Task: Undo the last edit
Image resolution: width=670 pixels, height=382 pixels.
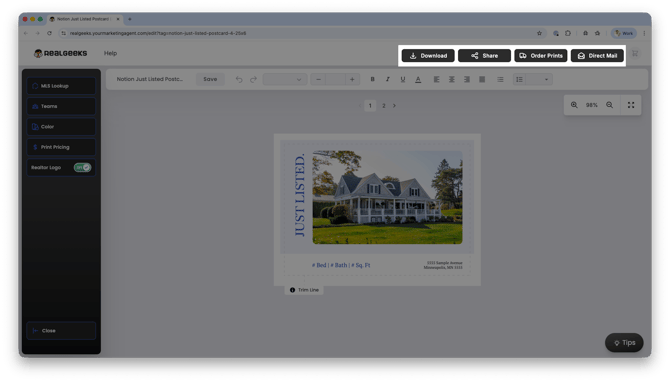Action: click(x=239, y=79)
